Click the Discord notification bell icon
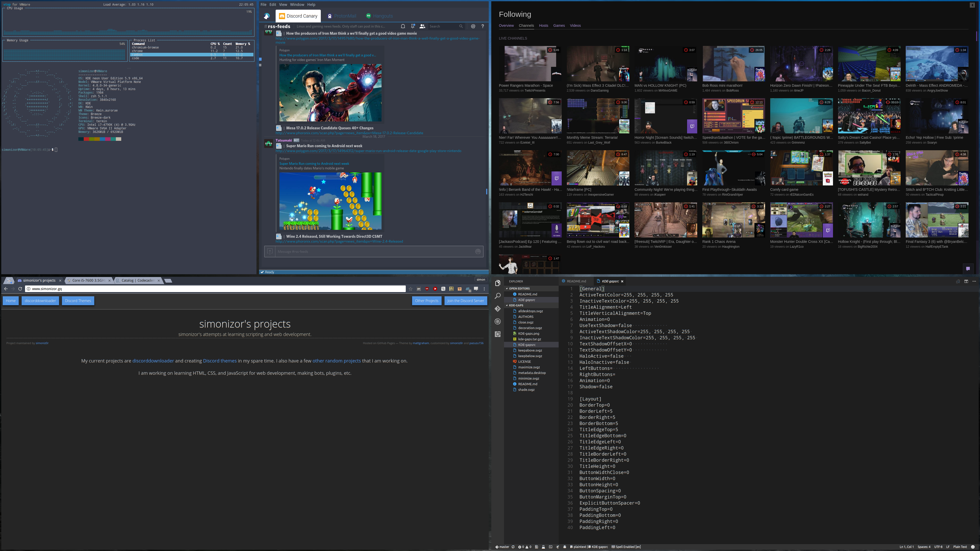This screenshot has width=980, height=551. 403,26
